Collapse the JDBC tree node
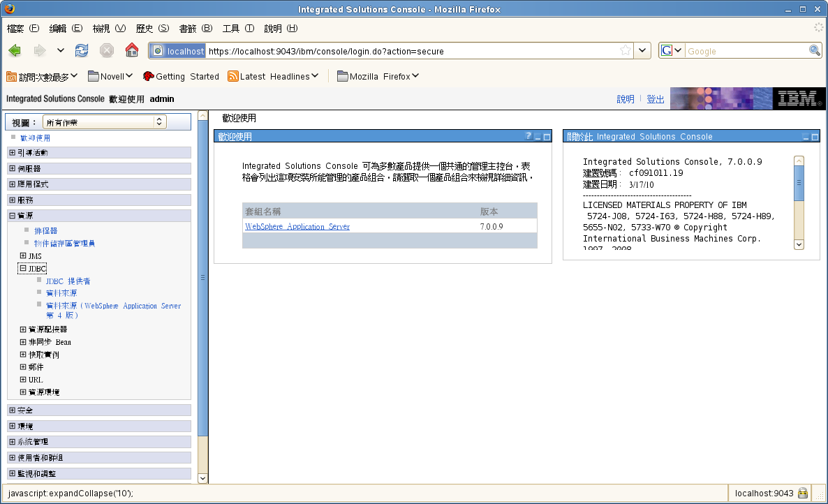828x504 pixels. (23, 269)
